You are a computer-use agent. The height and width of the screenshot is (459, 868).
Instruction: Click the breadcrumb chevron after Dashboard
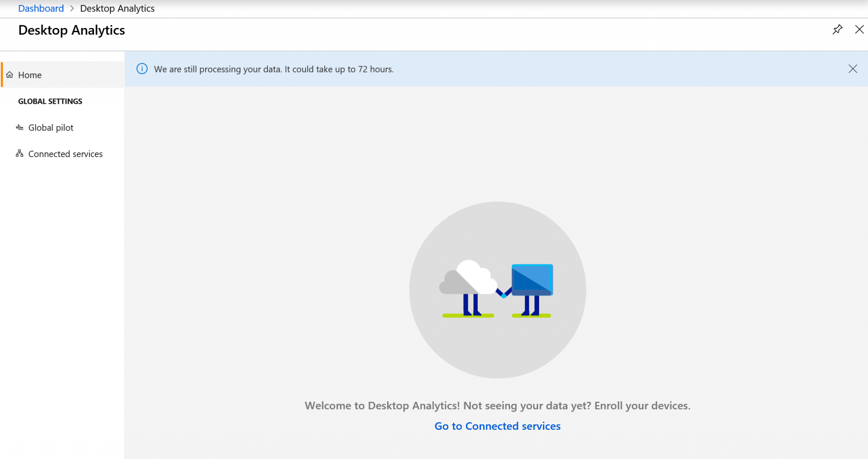[72, 8]
